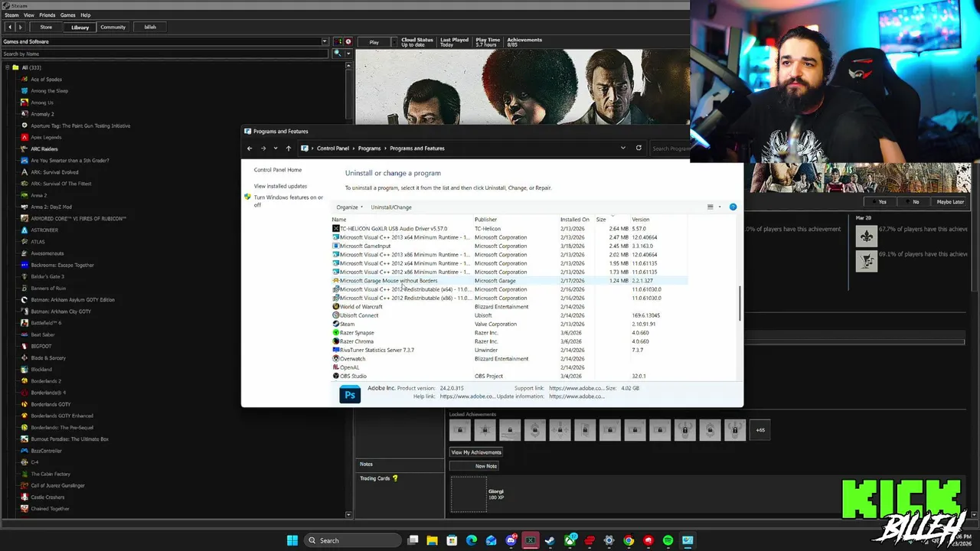Open the Help menu in Steam
Viewport: 980px width, 551px height.
point(86,15)
